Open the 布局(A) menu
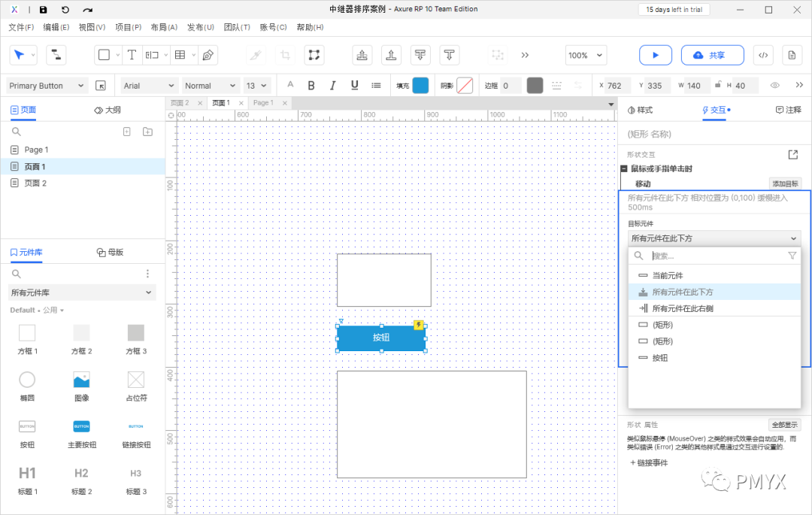 [x=164, y=27]
